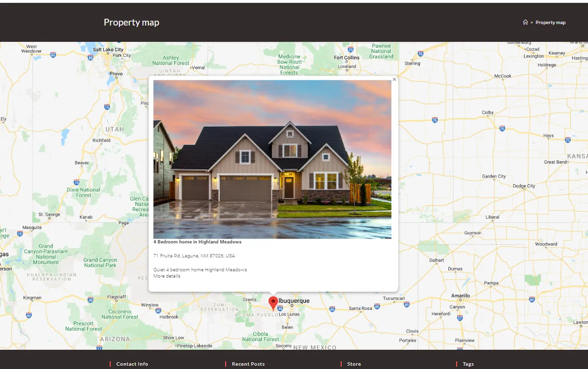Viewport: 588px width, 369px height.
Task: Click the Interstate 76 shield near Sterling
Action: (421, 53)
